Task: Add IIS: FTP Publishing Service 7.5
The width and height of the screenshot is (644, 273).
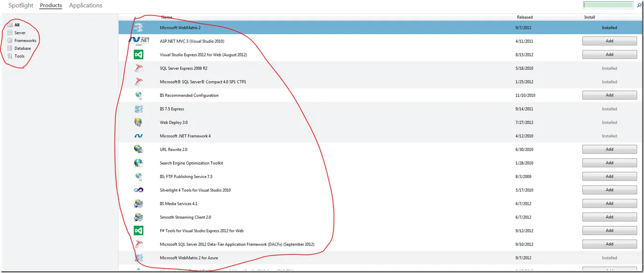Action: pos(609,177)
